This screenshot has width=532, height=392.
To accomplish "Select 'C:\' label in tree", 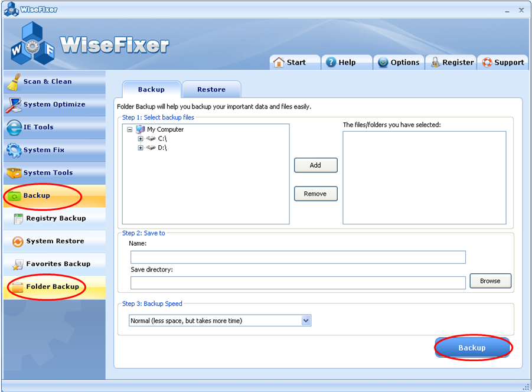I will [x=162, y=139].
